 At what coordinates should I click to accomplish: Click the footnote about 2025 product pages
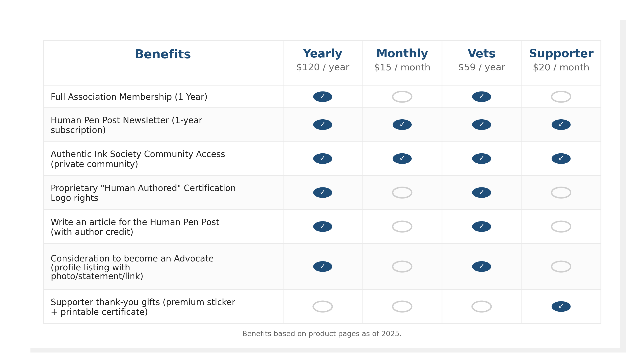pyautogui.click(x=322, y=334)
